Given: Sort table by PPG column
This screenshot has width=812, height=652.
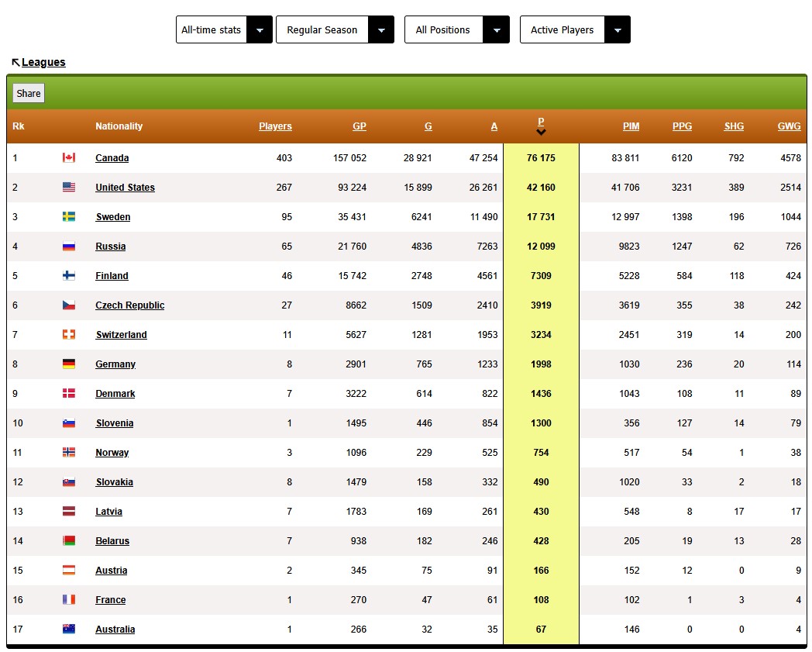Looking at the screenshot, I should pos(682,126).
